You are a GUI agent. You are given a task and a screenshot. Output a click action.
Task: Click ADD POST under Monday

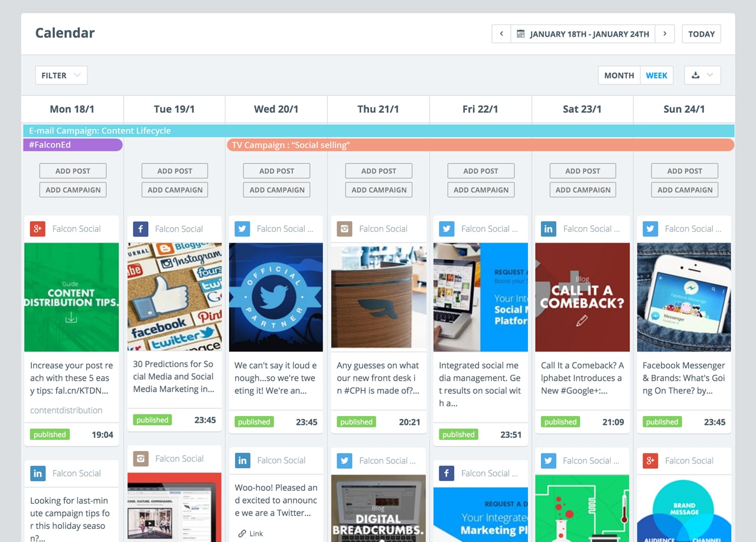pos(73,171)
